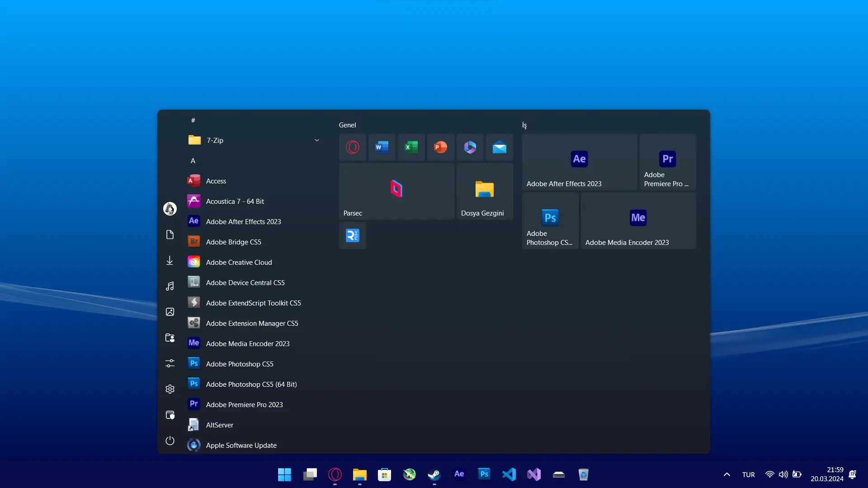Viewport: 868px width, 488px height.
Task: Open the Wi-Fi network tray icon
Action: (769, 474)
